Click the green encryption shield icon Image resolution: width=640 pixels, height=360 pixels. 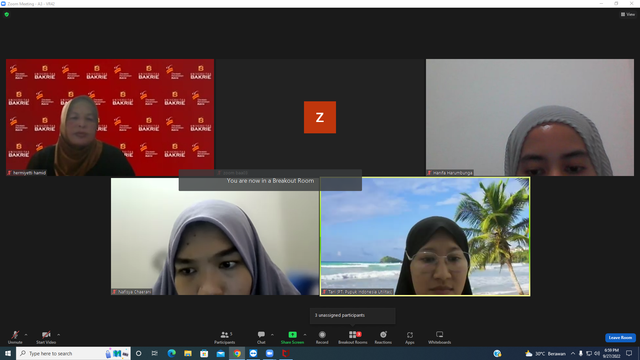(x=7, y=14)
